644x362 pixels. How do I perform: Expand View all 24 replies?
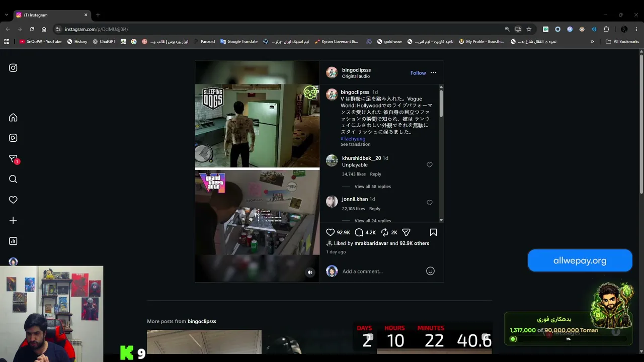pyautogui.click(x=373, y=221)
